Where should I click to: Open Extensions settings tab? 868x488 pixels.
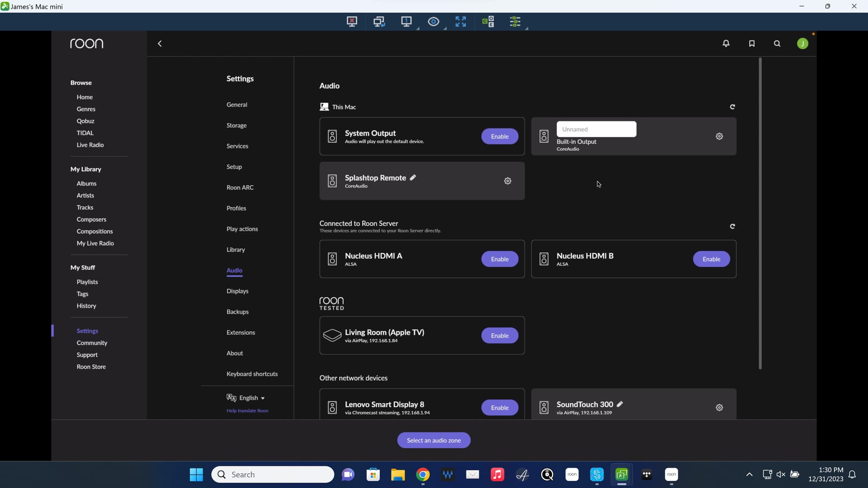pyautogui.click(x=241, y=333)
